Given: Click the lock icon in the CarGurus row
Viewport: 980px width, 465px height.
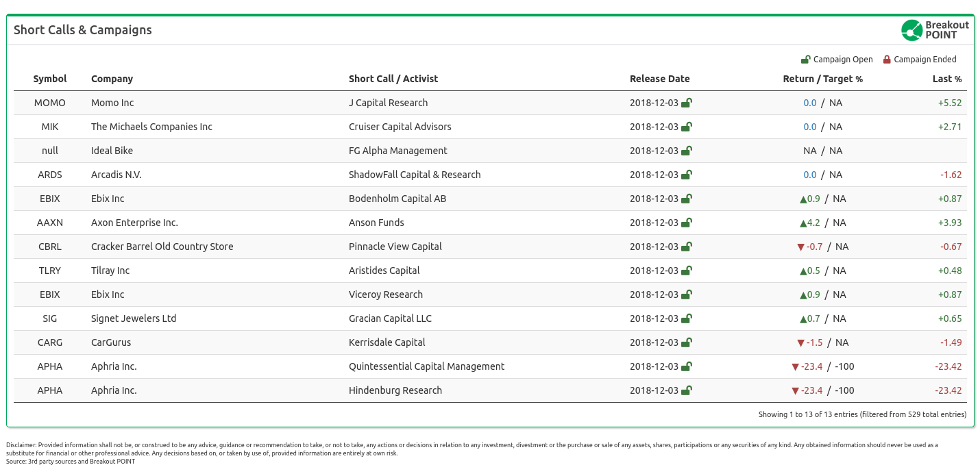Looking at the screenshot, I should pos(687,342).
